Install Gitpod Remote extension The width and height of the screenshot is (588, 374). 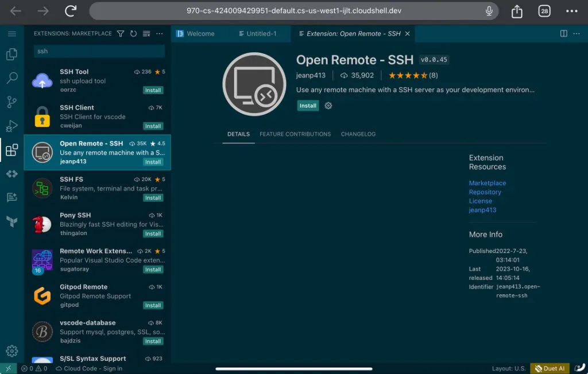(x=153, y=305)
